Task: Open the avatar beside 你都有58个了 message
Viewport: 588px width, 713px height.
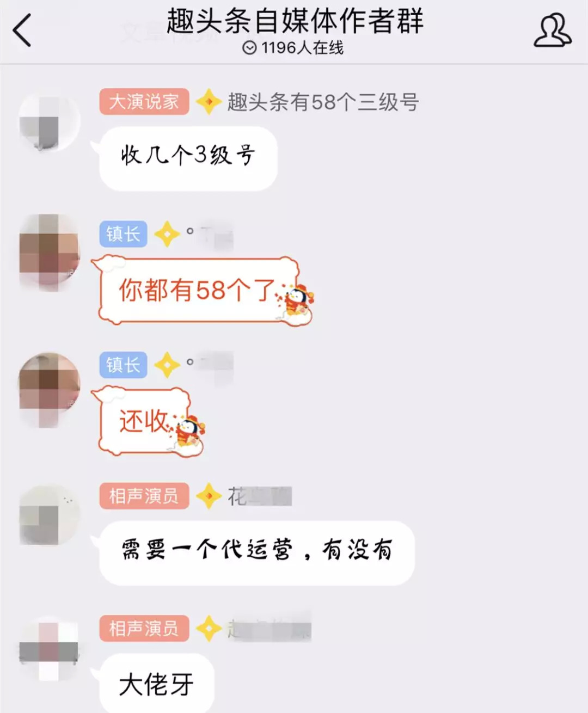Action: click(49, 253)
